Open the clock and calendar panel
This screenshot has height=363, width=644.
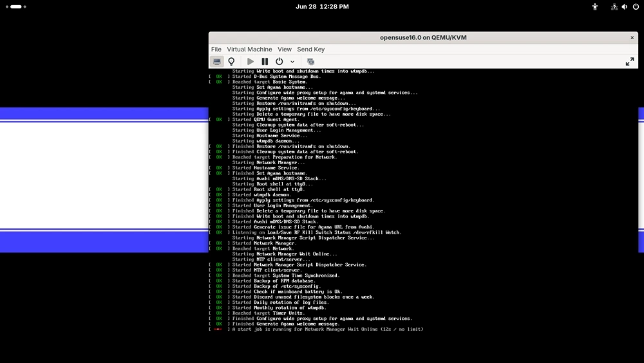coord(323,6)
